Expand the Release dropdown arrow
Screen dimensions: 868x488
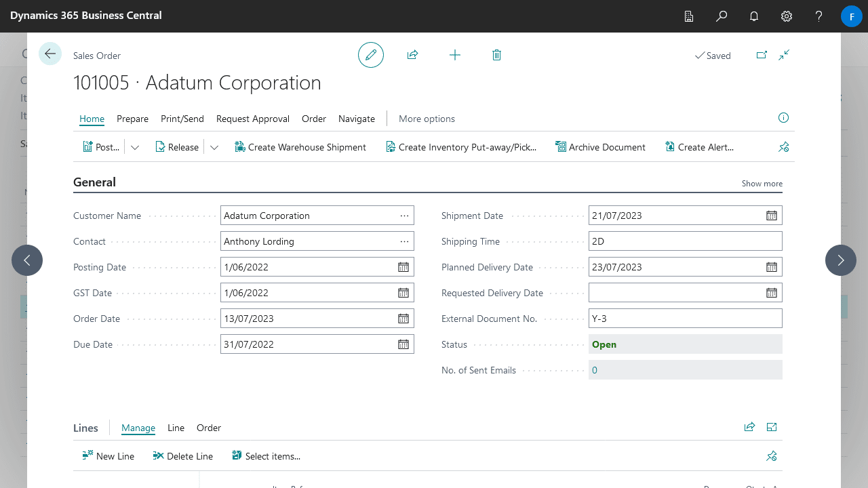(x=214, y=147)
